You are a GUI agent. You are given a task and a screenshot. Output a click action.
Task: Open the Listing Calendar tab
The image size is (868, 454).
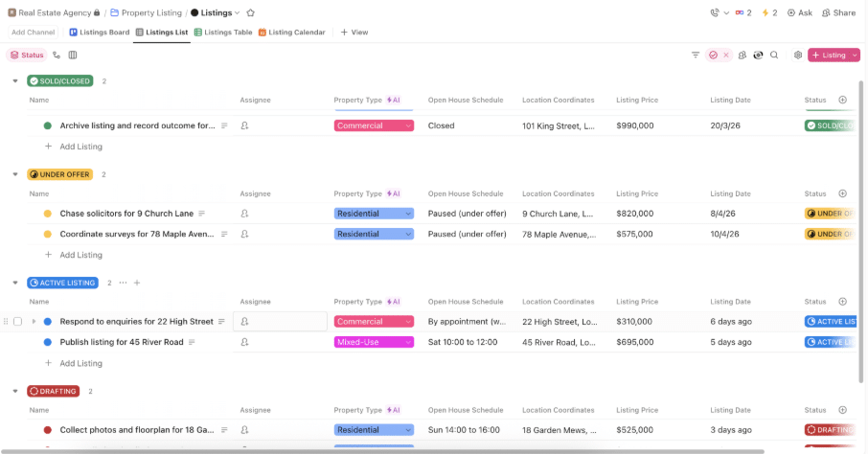(292, 33)
